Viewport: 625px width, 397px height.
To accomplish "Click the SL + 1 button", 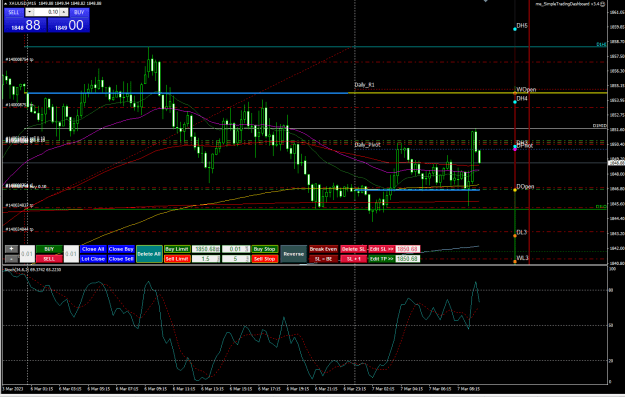I will [353, 259].
